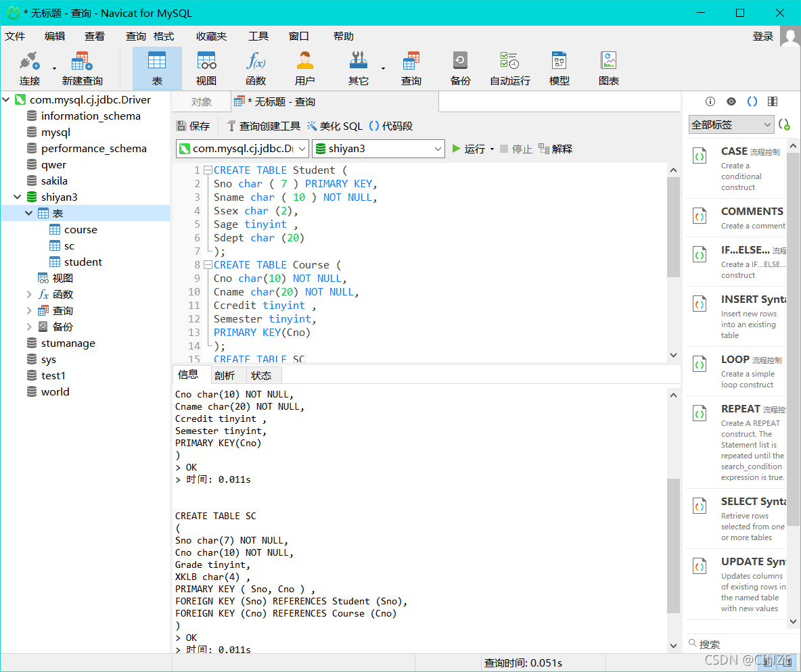
Task: Click the 美化 SQL button
Action: coord(335,126)
